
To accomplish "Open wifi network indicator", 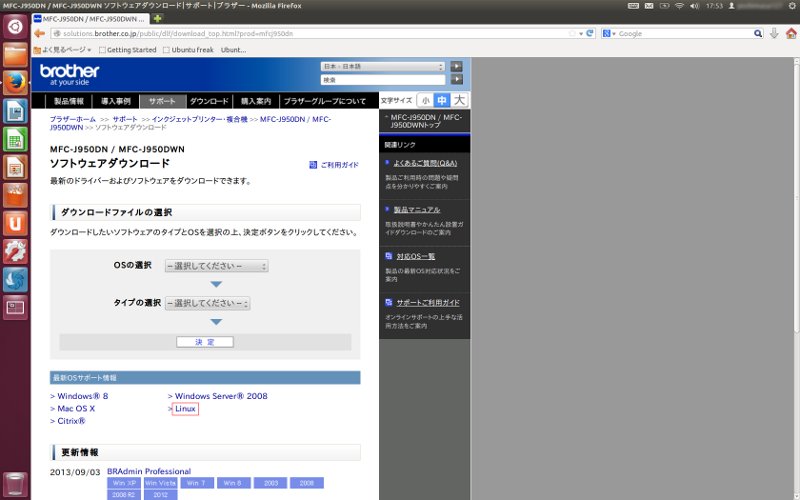I will [679, 6].
